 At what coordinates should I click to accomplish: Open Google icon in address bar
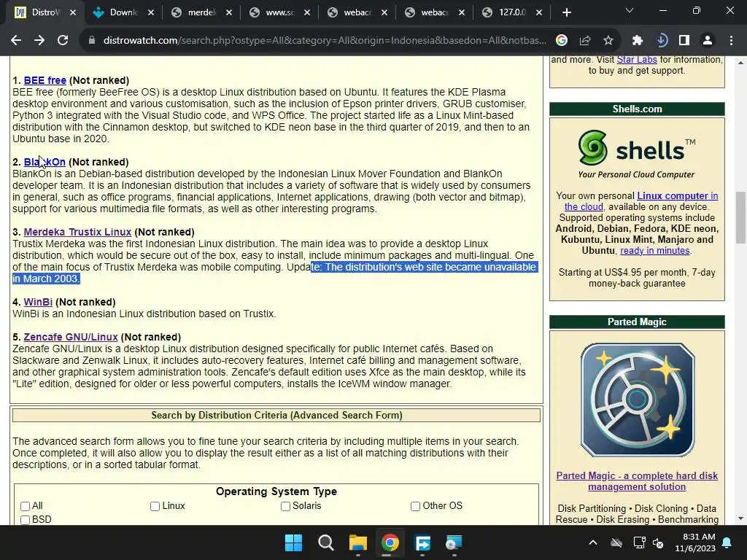click(562, 41)
